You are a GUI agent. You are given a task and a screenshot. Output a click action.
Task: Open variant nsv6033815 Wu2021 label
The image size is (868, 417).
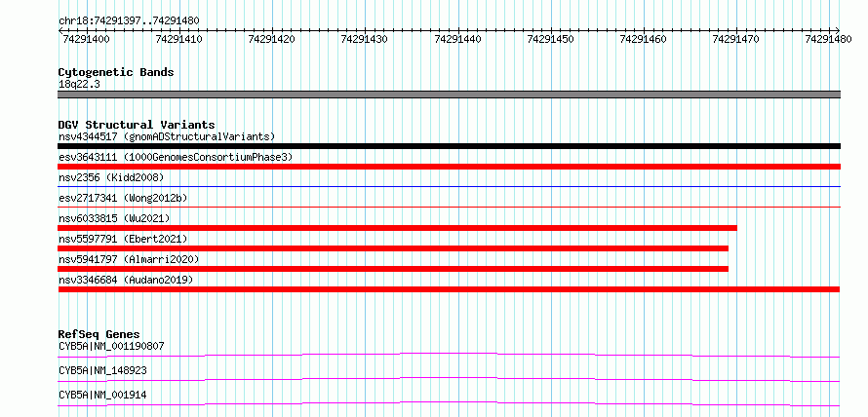[114, 218]
